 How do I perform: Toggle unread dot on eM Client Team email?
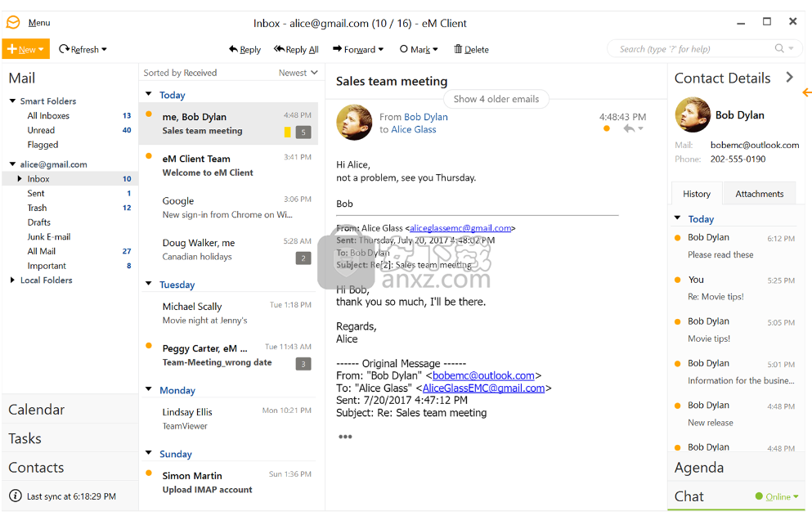[x=149, y=156]
